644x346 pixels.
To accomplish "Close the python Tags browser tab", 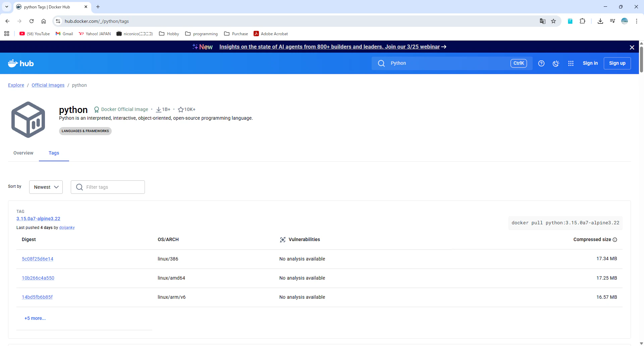I will (x=86, y=7).
